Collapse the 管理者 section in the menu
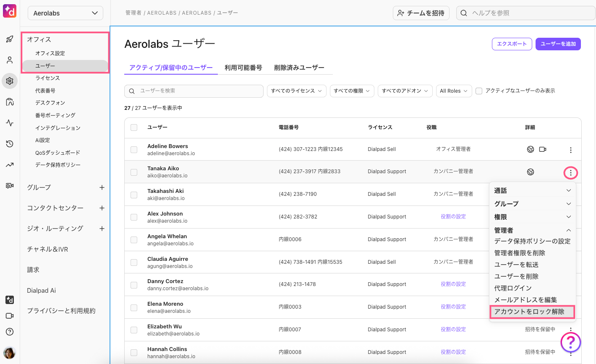The width and height of the screenshot is (596, 364). point(533,230)
